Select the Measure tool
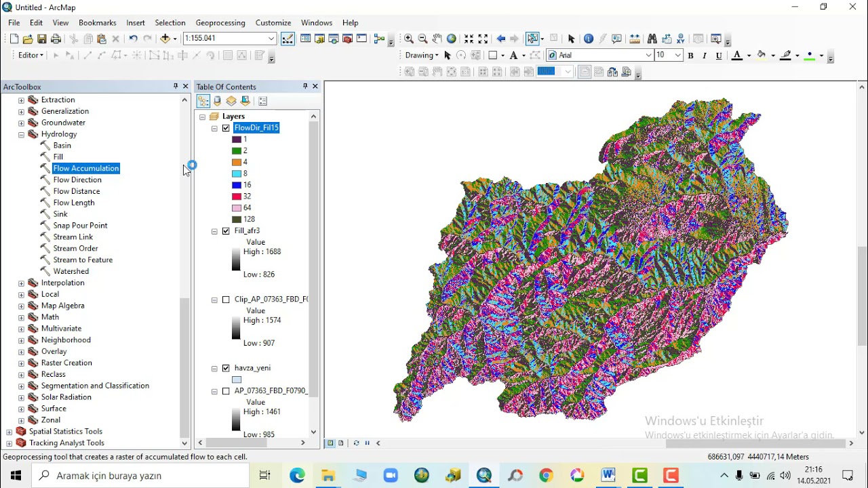The image size is (868, 488). 635,39
